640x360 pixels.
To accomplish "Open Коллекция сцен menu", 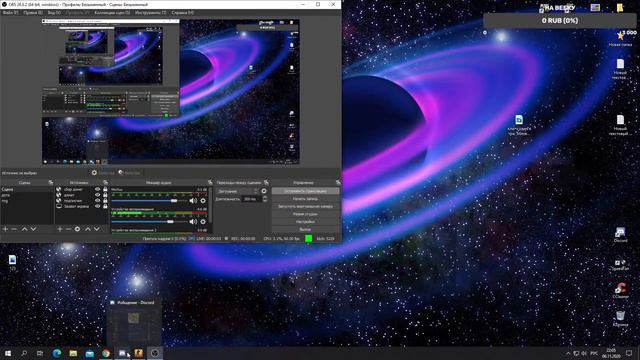I will (x=112, y=13).
